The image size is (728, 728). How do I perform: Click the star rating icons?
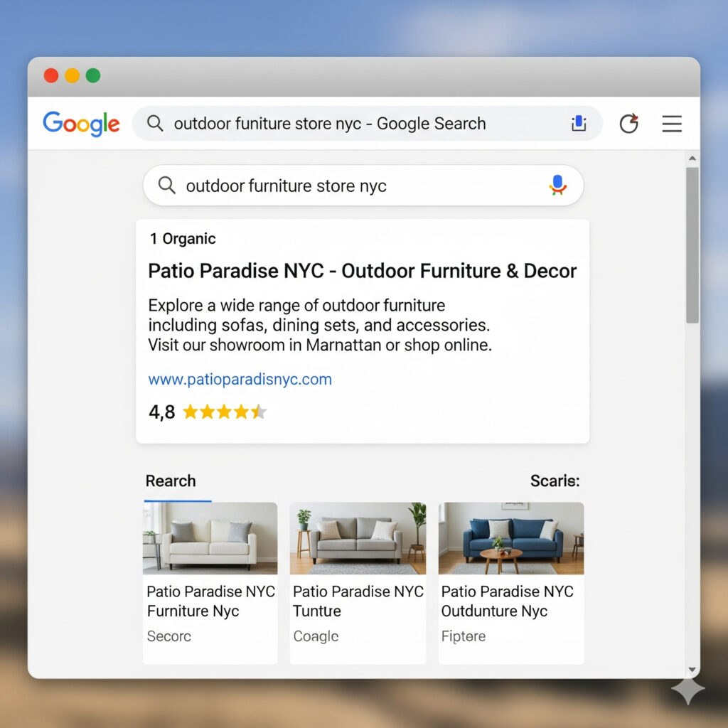[225, 412]
